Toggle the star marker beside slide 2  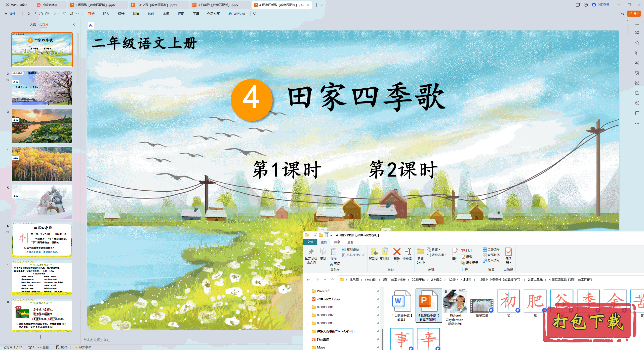tap(8, 80)
